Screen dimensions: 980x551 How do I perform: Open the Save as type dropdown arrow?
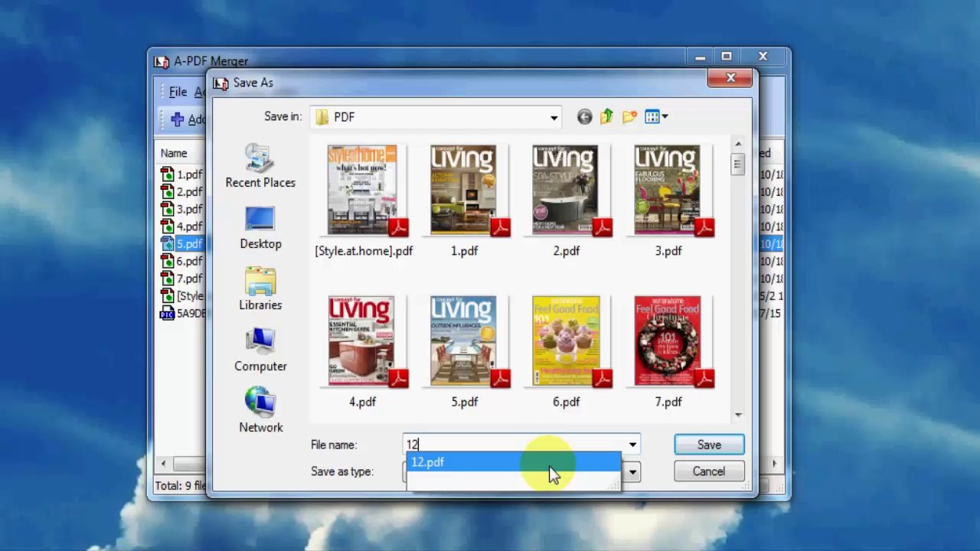(x=632, y=472)
